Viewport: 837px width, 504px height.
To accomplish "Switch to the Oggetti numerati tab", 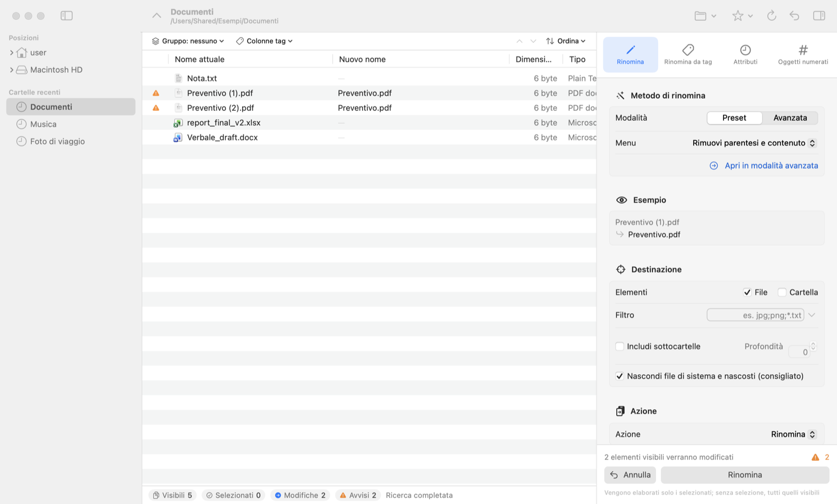I will (803, 54).
